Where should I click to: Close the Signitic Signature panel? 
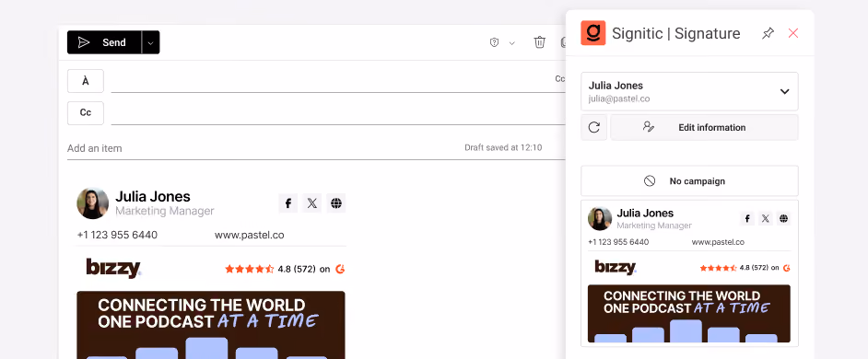[x=793, y=33]
